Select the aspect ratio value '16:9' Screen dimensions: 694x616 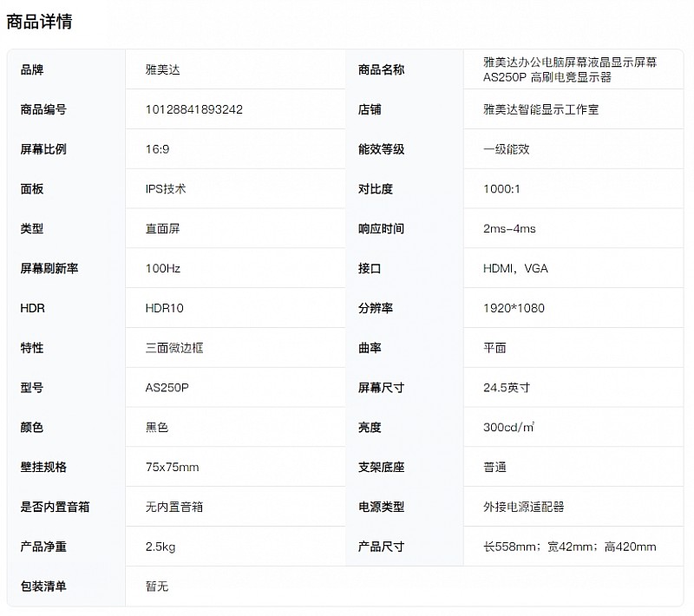click(158, 149)
